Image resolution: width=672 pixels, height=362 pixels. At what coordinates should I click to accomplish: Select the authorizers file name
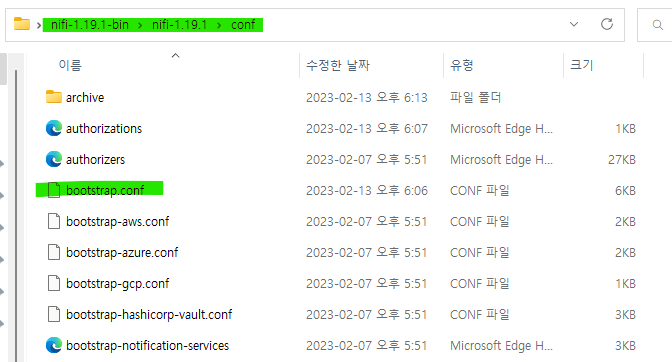(95, 159)
